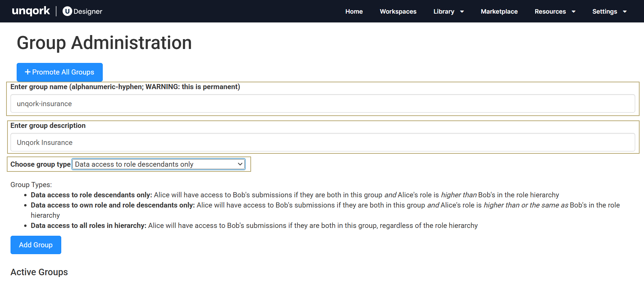Click the Group Administration heading
Viewport: 644px width, 281px height.
tap(104, 43)
